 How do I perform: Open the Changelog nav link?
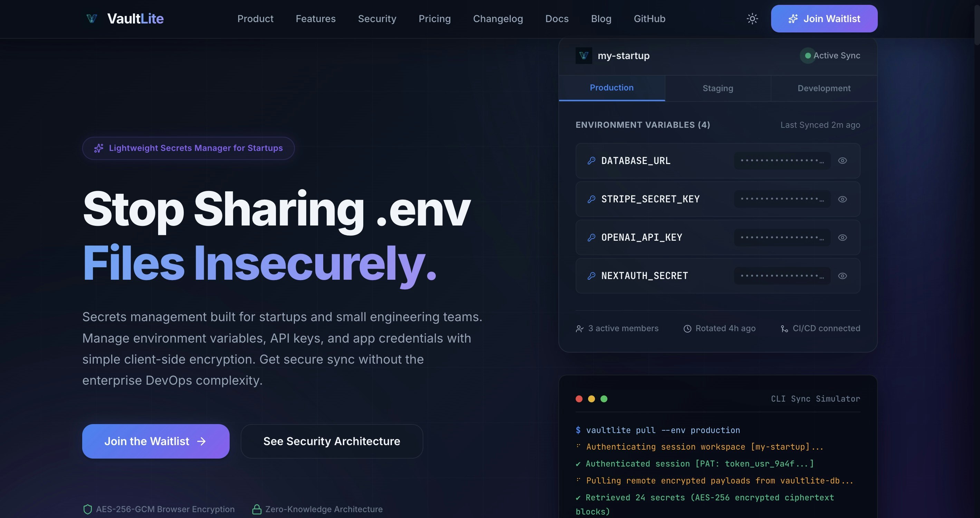(498, 19)
